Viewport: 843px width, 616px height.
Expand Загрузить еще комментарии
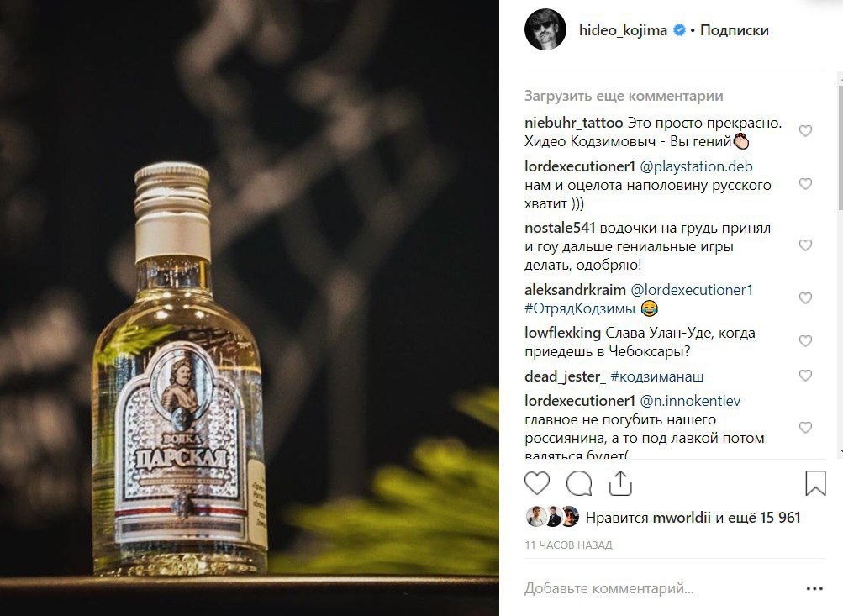(x=624, y=96)
